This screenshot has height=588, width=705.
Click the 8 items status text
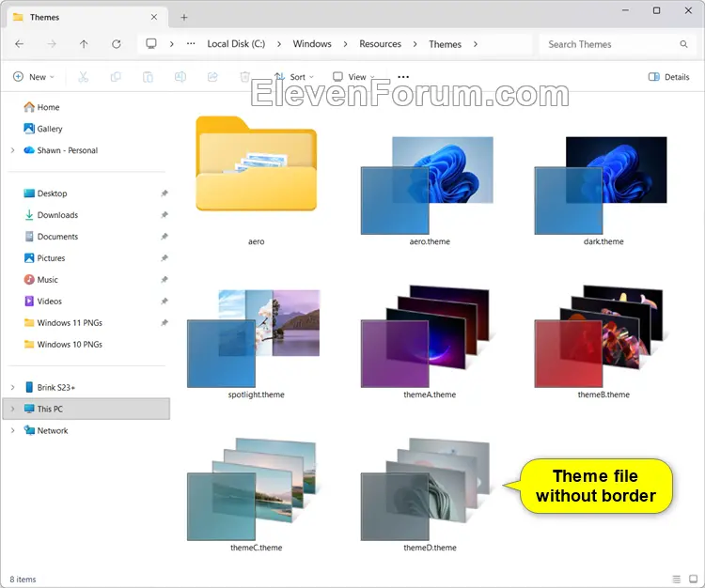[x=23, y=579]
